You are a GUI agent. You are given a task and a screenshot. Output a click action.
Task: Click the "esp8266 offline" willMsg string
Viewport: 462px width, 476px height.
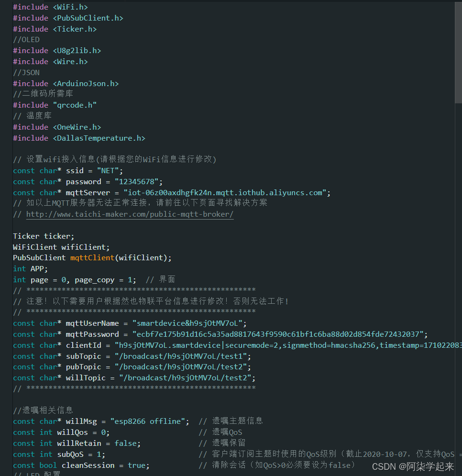[147, 421]
